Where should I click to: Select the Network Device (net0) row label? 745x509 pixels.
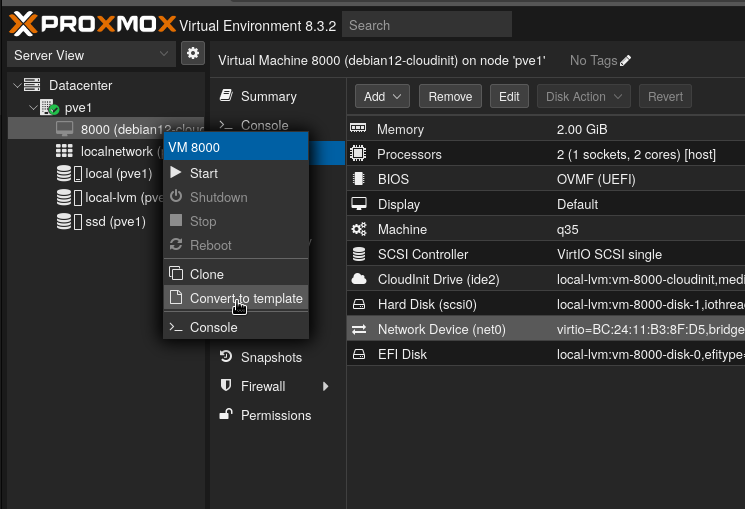(441, 329)
